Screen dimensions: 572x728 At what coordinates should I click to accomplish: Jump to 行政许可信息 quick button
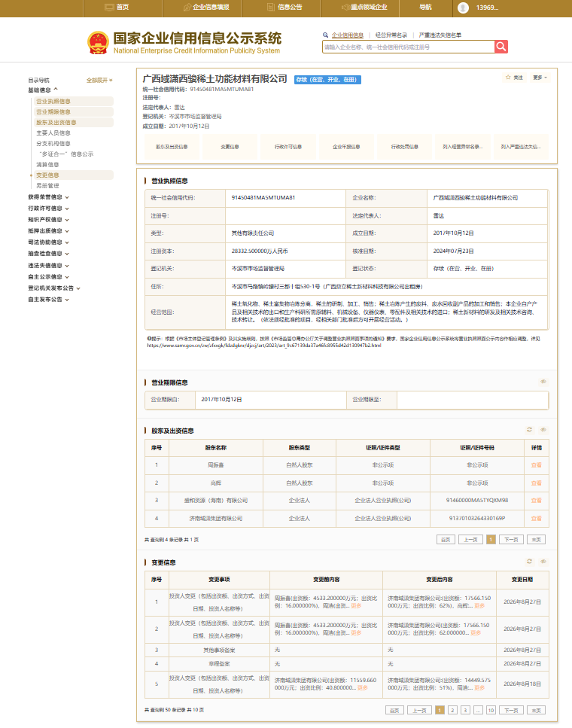pyautogui.click(x=288, y=147)
